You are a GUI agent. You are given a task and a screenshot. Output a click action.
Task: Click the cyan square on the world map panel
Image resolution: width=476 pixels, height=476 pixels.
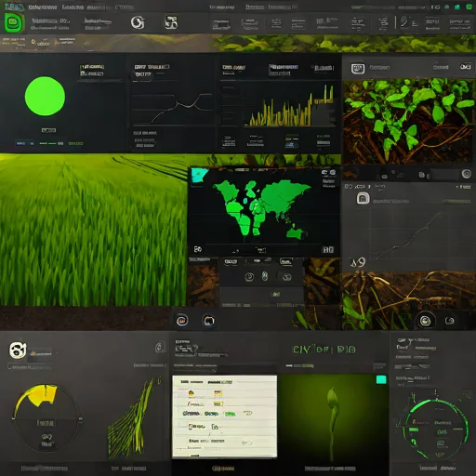click(x=198, y=175)
